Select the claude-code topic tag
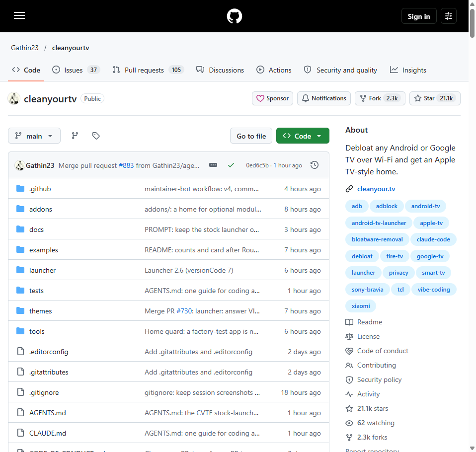Screen dimensions: 476x452 (433, 239)
